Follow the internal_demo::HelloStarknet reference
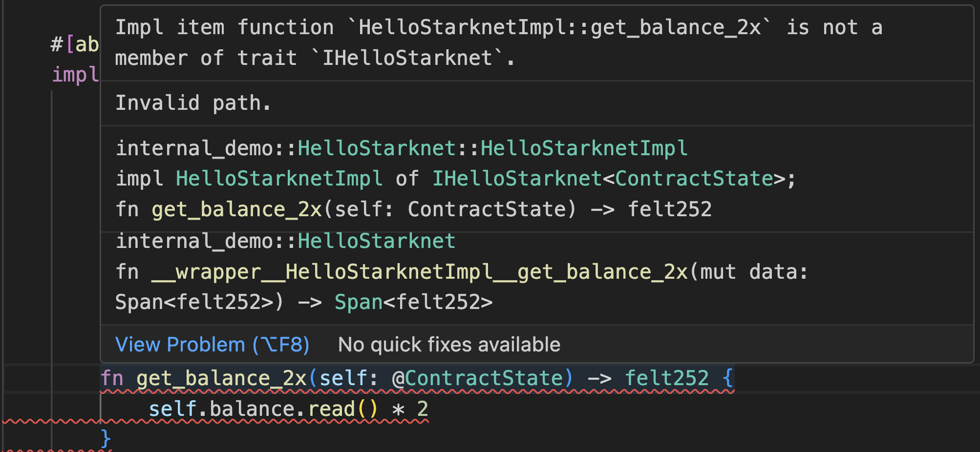 point(285,240)
